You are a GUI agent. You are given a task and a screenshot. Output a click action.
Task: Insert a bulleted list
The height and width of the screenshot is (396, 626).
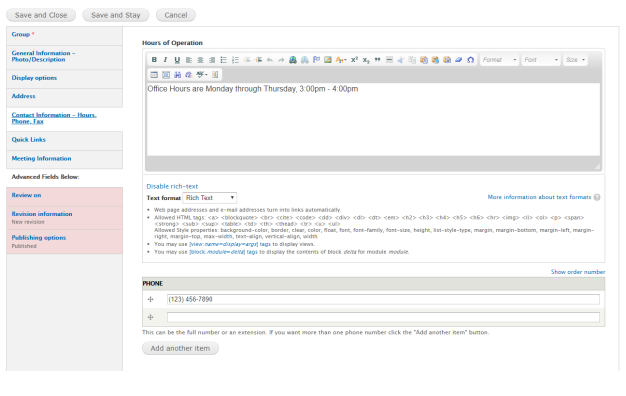tap(224, 60)
